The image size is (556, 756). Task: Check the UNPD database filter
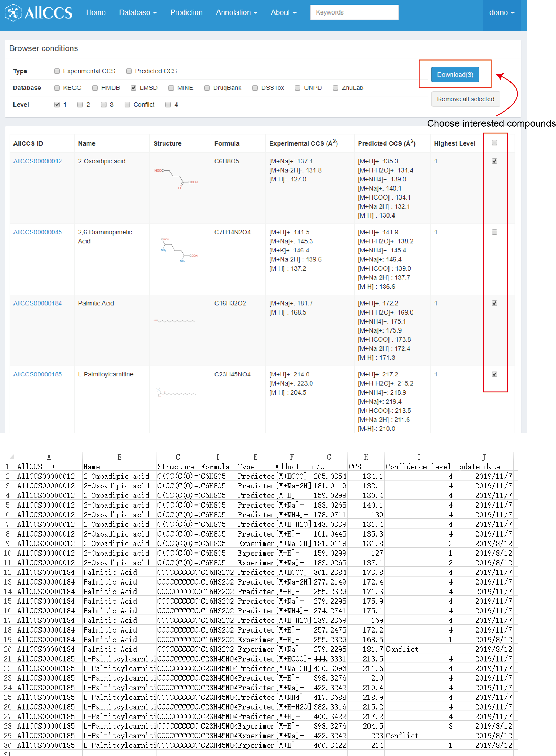tap(297, 88)
